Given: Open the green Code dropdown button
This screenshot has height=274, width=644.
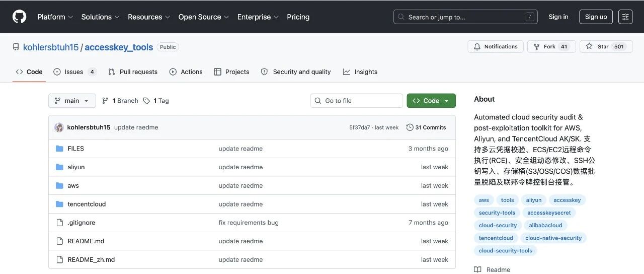Looking at the screenshot, I should click(431, 101).
